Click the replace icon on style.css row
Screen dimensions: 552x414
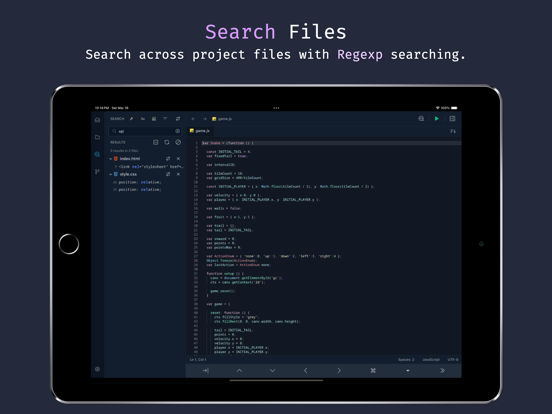click(x=168, y=174)
